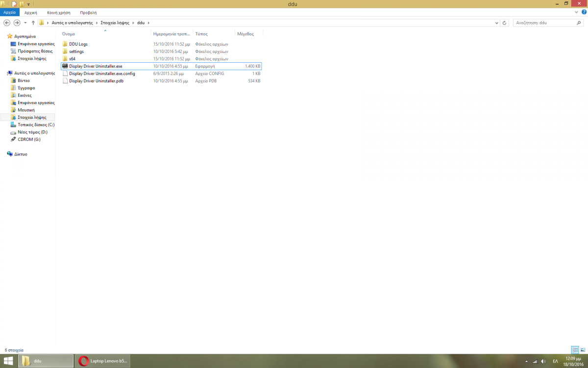Open the Κοινή χρήση ribbon tab
Screen dimensions: 588x368
click(x=58, y=12)
